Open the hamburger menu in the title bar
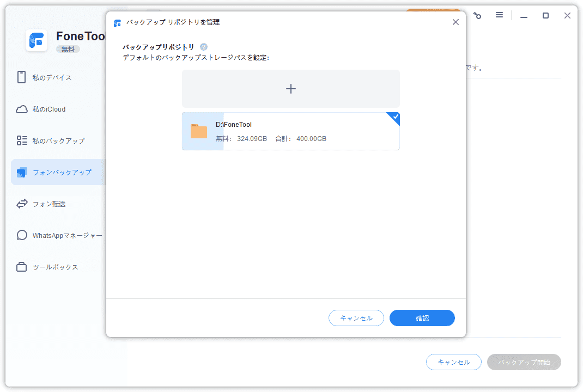The image size is (583, 392). [499, 15]
